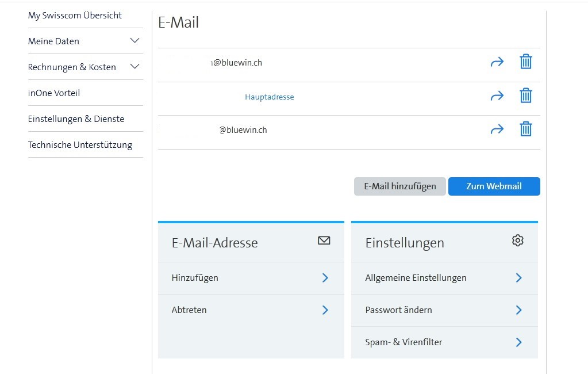
Task: Select Einstellungen & Dienste in sidebar
Action: coord(76,119)
